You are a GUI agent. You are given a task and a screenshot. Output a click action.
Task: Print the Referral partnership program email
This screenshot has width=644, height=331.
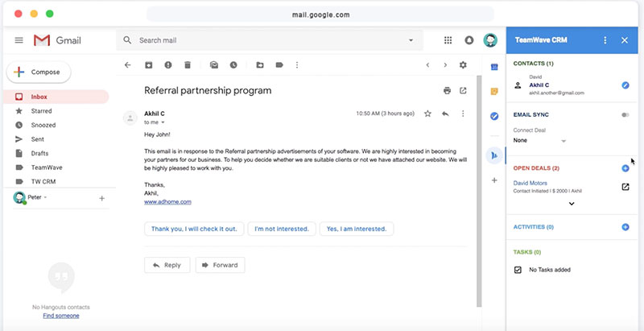click(448, 91)
